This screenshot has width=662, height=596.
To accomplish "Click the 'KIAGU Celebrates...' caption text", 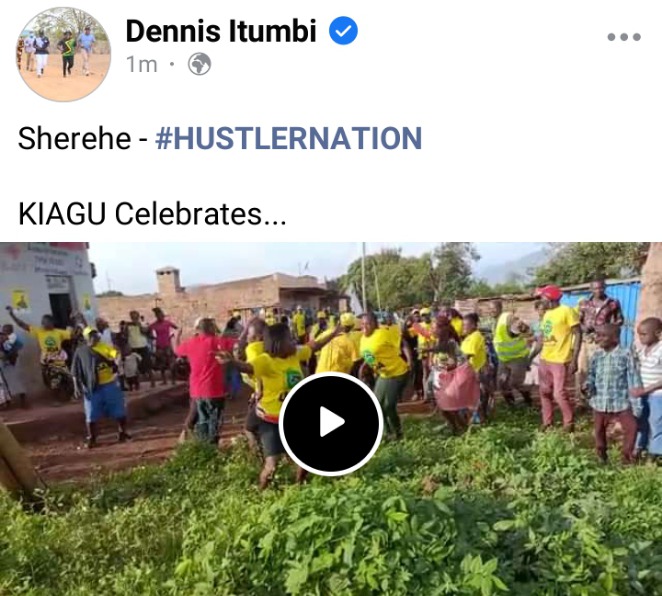I will tap(152, 214).
